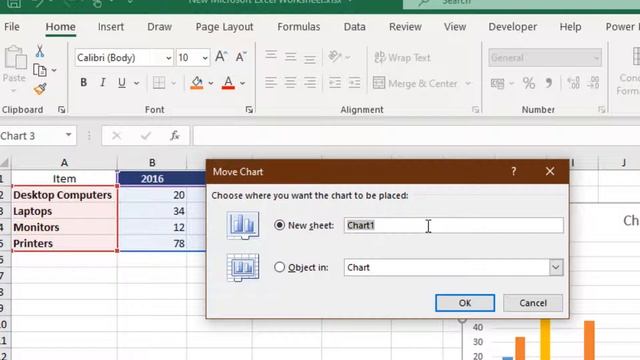The image size is (640, 360).
Task: Apply Percent Style
Action: [x=529, y=84]
